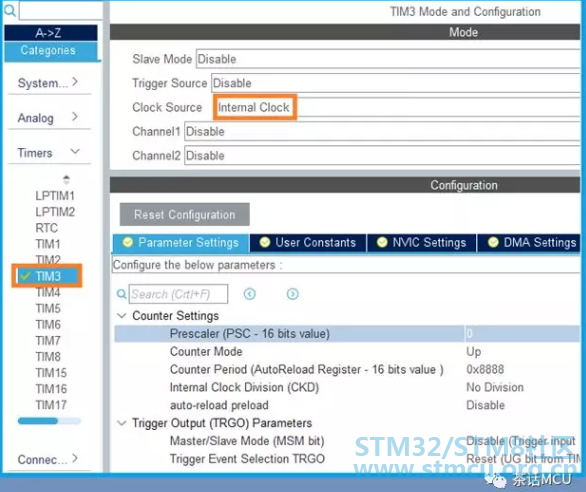Expand the System category

[x=49, y=83]
